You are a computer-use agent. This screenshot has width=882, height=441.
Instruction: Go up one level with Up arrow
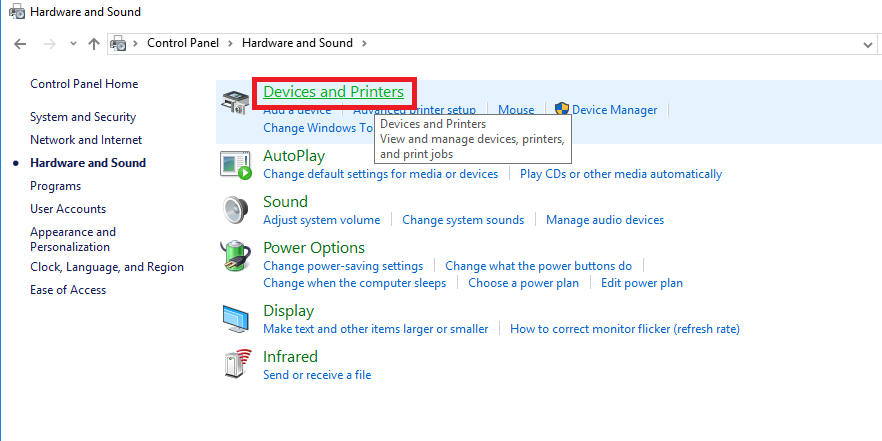tap(94, 44)
